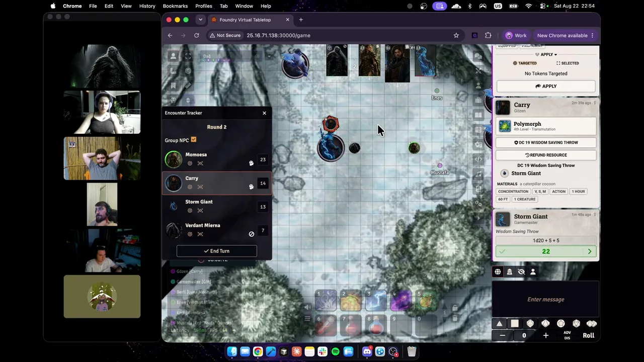The image size is (644, 362).
Task: Set chat roll mode to self user
Action: click(533, 272)
